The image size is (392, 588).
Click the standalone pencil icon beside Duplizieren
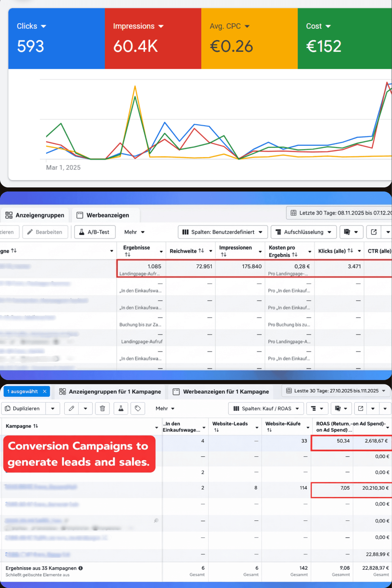coord(71,408)
